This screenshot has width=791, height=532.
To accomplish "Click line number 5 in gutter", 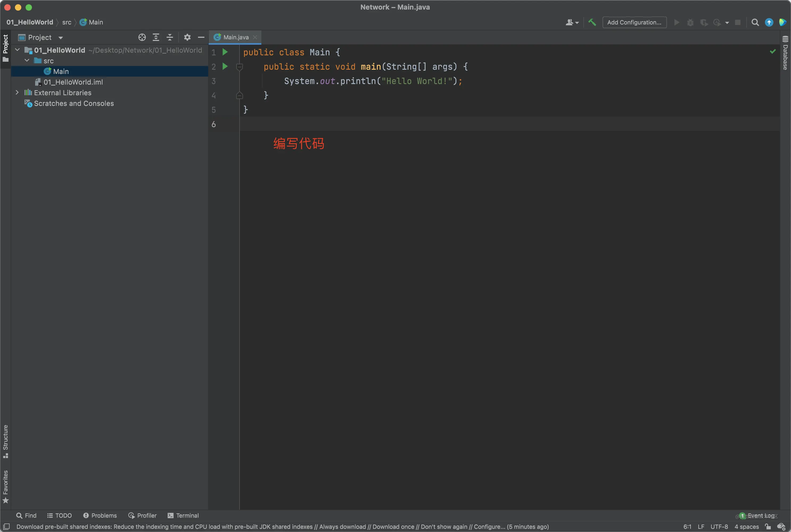I will pyautogui.click(x=213, y=110).
